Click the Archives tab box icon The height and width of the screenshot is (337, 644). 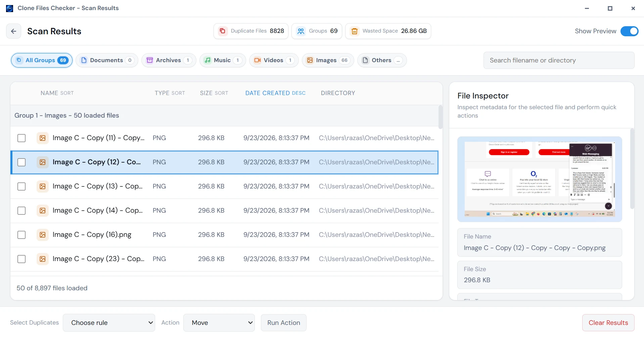point(150,60)
